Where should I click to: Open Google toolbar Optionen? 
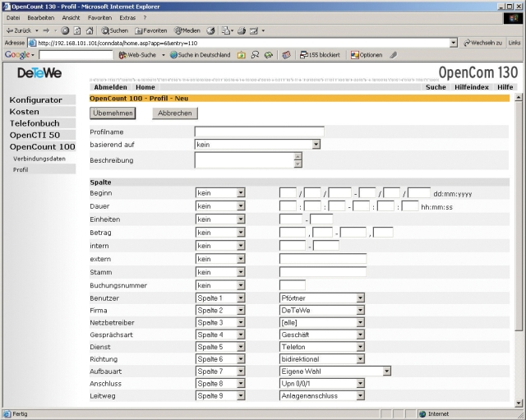367,55
